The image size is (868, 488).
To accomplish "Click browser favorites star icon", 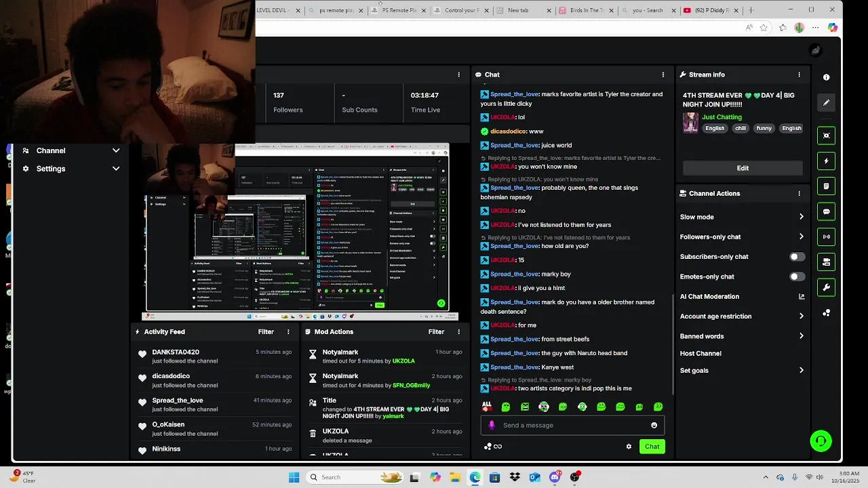I will [764, 28].
